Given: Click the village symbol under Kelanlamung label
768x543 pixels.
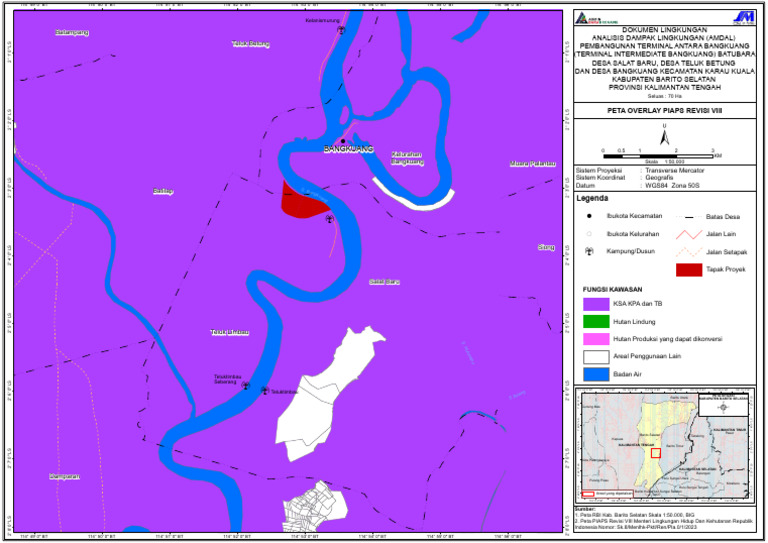Looking at the screenshot, I should coord(341,30).
